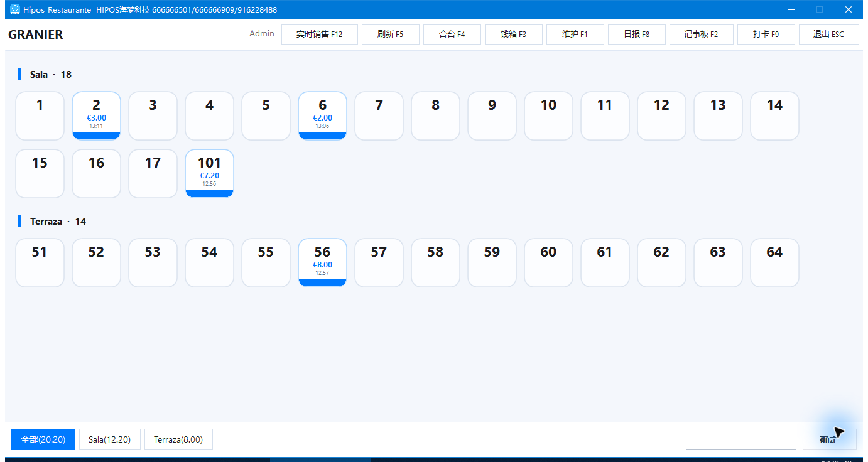The height and width of the screenshot is (462, 868).
Task: Select terrace table 53
Action: (x=153, y=262)
